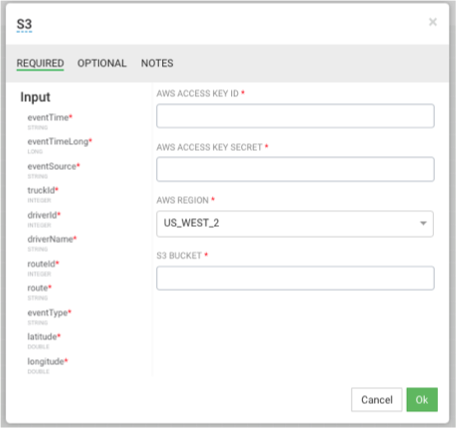Select the eventTimeLong input entry

[60, 146]
